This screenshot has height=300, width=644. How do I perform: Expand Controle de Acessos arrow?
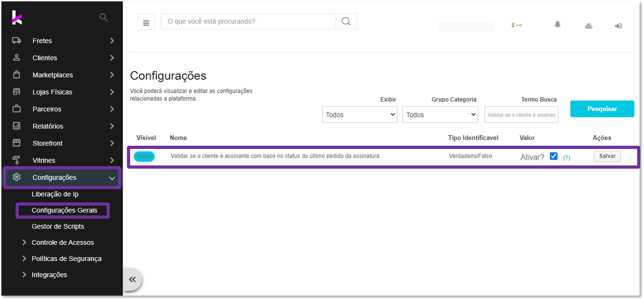pos(24,242)
